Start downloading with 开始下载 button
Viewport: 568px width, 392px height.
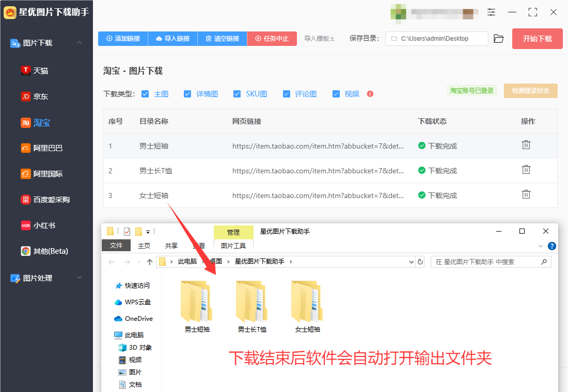click(537, 39)
